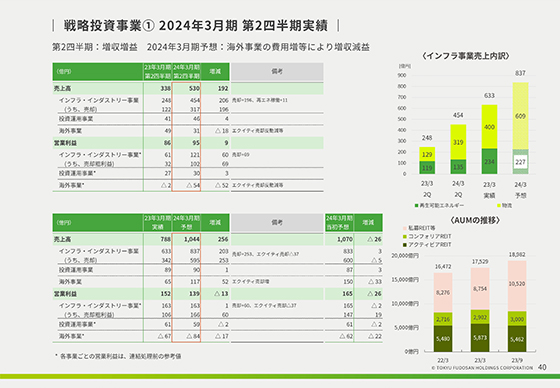Click the 8,276 AUM segment label
The height and width of the screenshot is (388, 560).
click(443, 292)
